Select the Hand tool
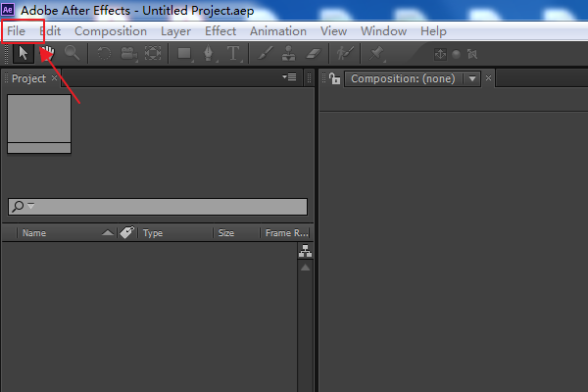588x392 pixels. 48,53
